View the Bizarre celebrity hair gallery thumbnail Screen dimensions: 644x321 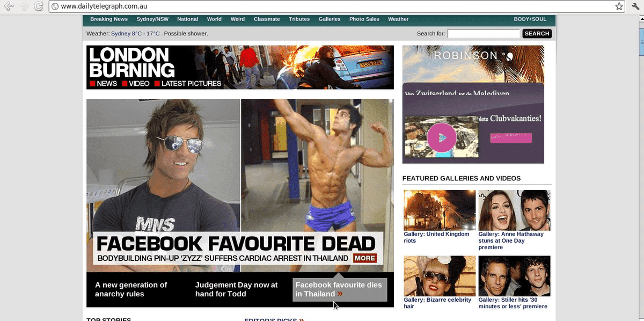point(440,275)
